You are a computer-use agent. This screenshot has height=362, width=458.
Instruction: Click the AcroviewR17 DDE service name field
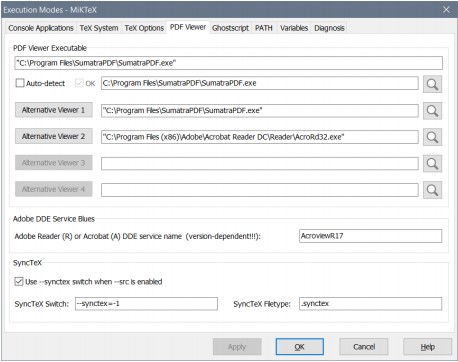[x=370, y=236]
